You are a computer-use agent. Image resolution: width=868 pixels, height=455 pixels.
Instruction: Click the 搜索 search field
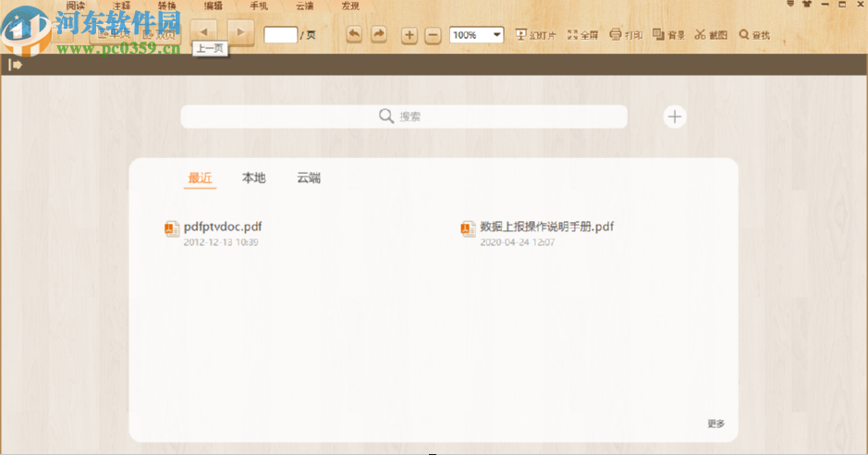[x=404, y=117]
